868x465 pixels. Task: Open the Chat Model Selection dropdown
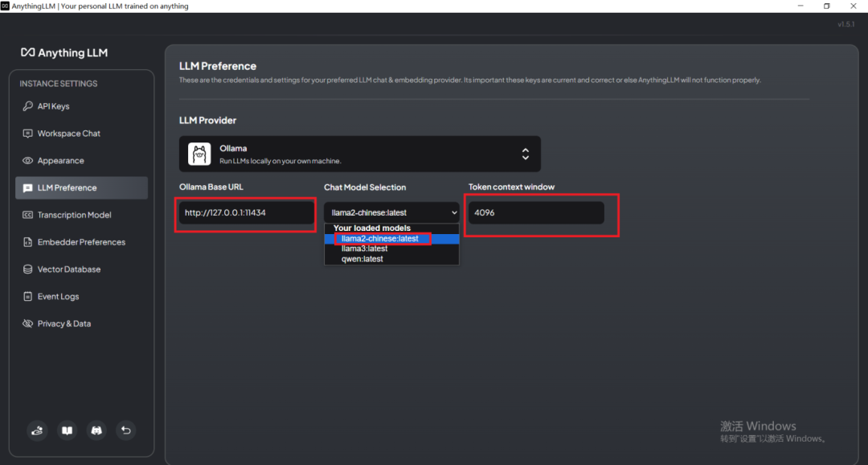(391, 213)
